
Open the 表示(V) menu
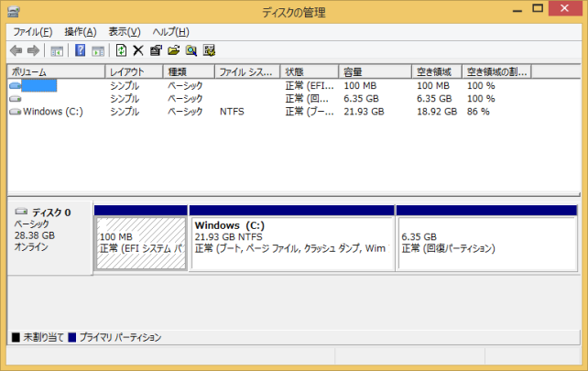pos(125,32)
